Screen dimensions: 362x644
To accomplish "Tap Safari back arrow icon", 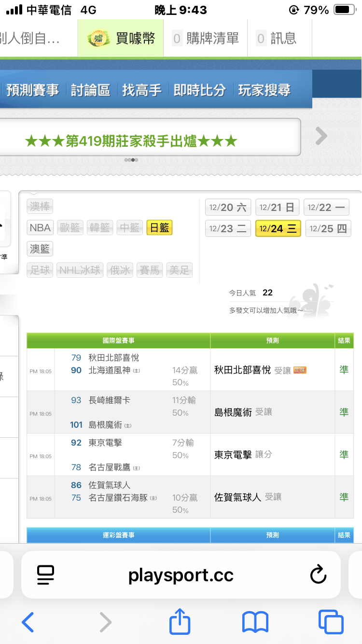I will (x=28, y=622).
